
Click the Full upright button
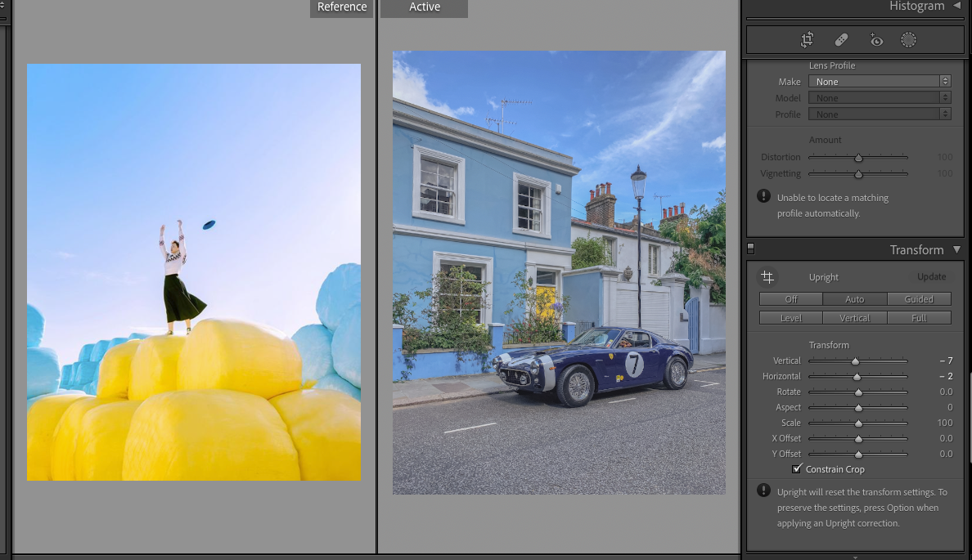919,318
